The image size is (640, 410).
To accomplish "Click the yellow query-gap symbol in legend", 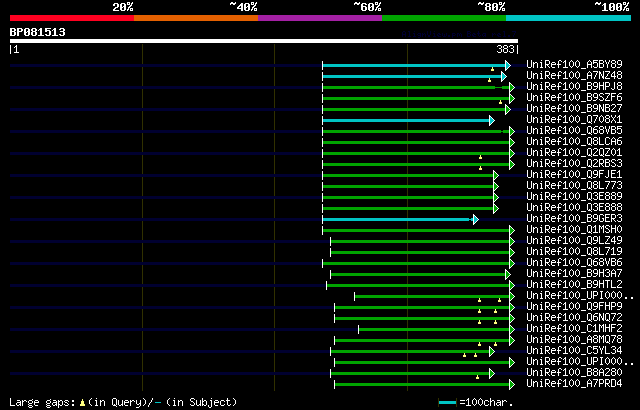I will [82, 403].
